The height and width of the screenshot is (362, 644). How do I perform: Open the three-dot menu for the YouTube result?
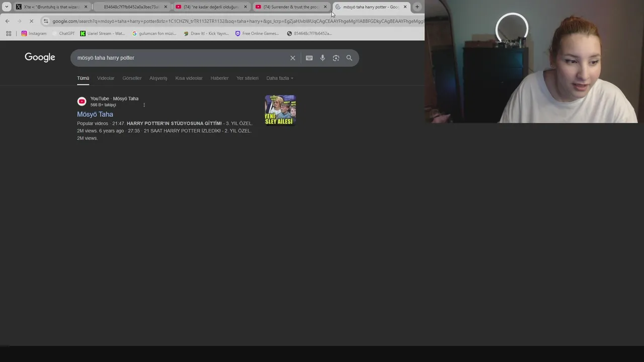(144, 105)
